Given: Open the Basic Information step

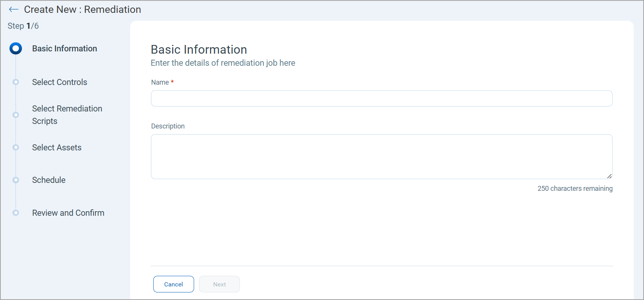Looking at the screenshot, I should (65, 48).
